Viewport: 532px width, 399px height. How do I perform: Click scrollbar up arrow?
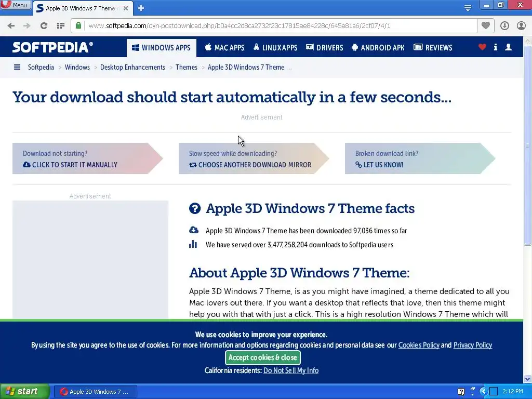point(527,41)
